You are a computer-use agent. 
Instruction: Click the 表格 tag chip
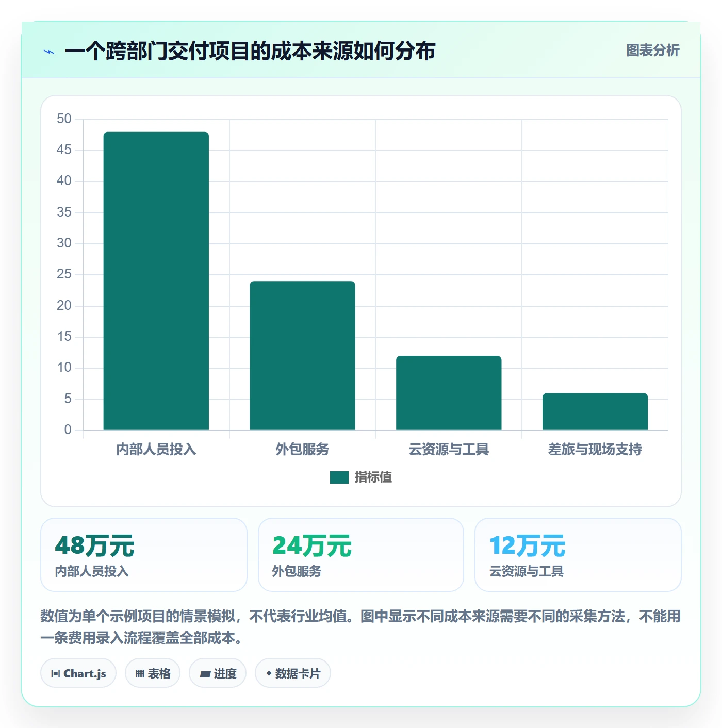[x=153, y=673]
